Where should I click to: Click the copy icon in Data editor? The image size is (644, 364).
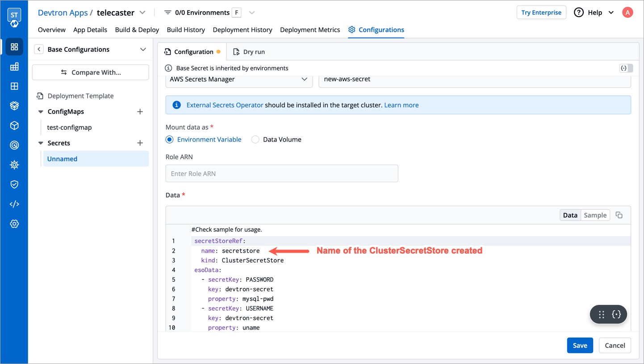(619, 215)
